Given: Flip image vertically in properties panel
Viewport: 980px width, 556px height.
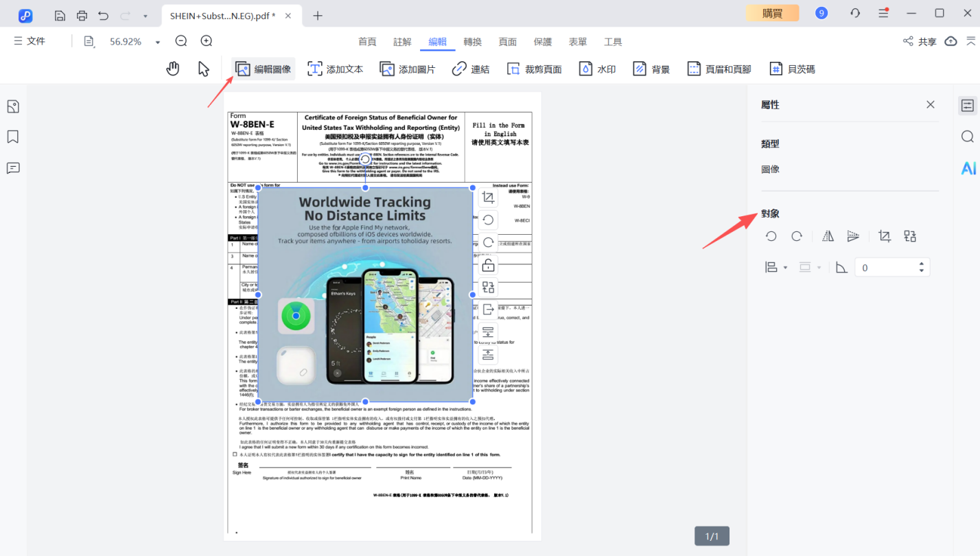Looking at the screenshot, I should [853, 236].
